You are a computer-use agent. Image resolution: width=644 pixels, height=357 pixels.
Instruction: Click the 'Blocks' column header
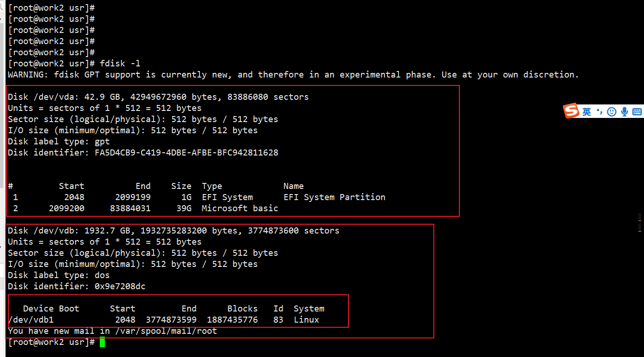[x=243, y=309]
